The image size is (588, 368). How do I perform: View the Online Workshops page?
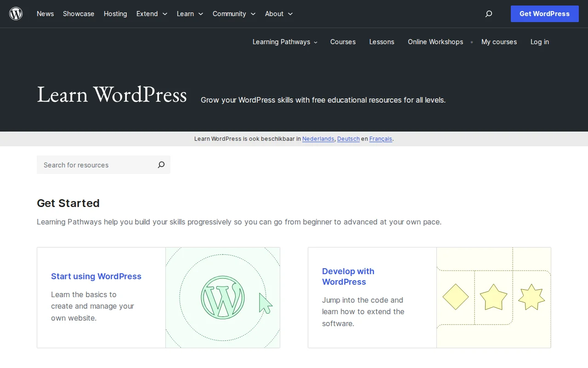point(435,42)
